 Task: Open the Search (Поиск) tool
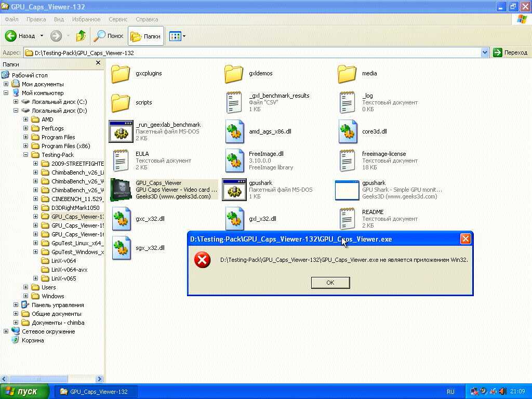click(x=109, y=36)
